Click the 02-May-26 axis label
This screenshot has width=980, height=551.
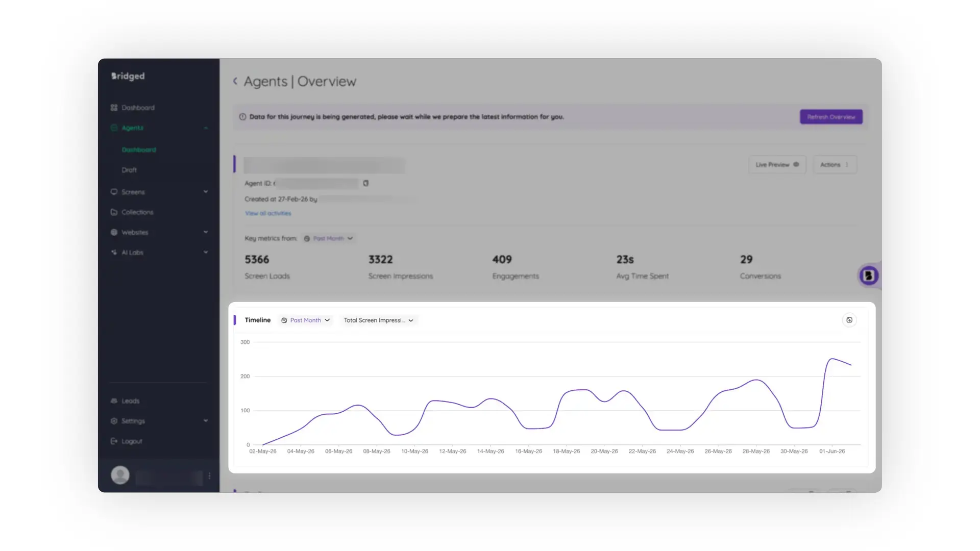(x=263, y=452)
